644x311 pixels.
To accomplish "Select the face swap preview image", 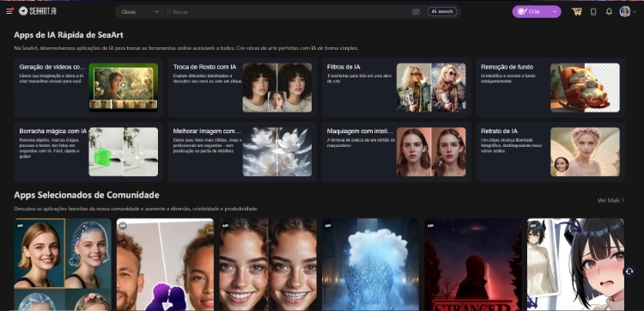I will (x=277, y=88).
